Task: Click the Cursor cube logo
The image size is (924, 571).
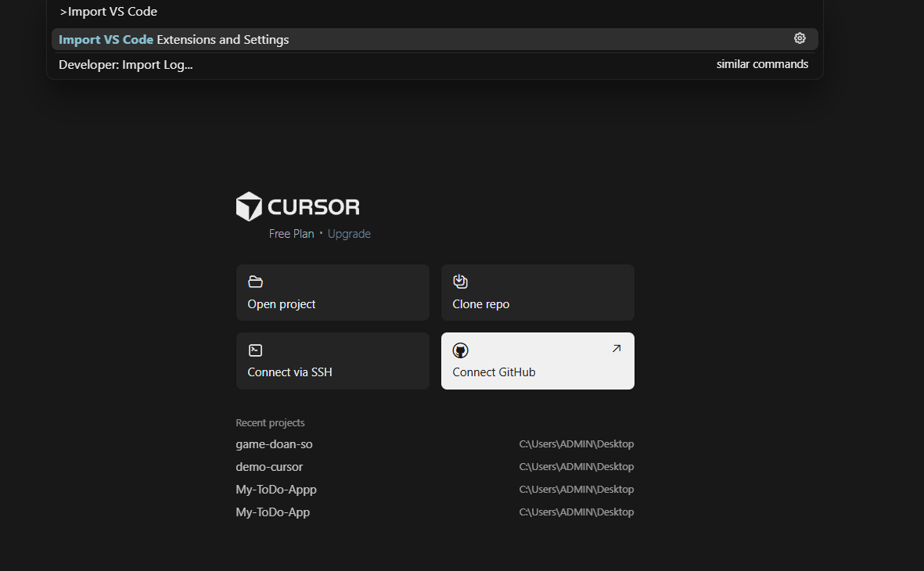Action: pyautogui.click(x=249, y=206)
